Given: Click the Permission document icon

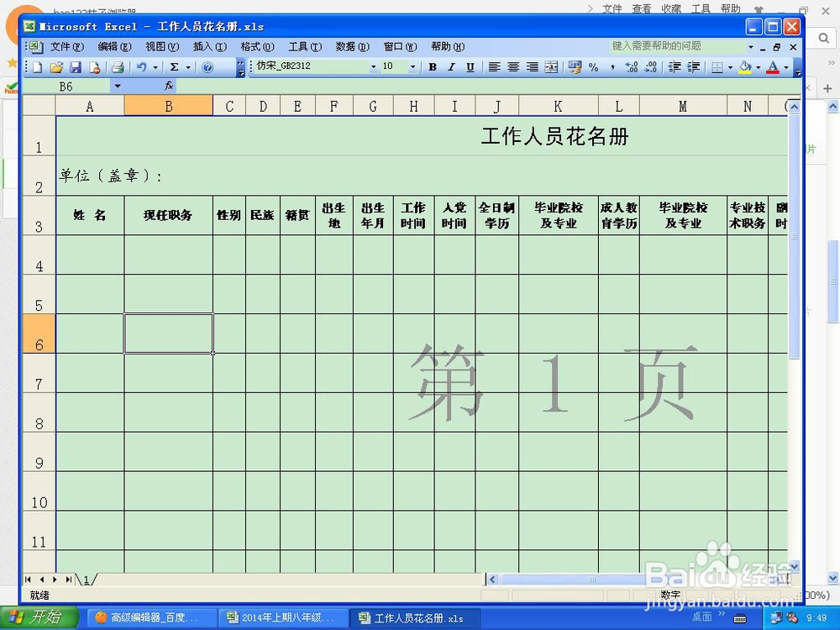Looking at the screenshot, I should tap(94, 67).
